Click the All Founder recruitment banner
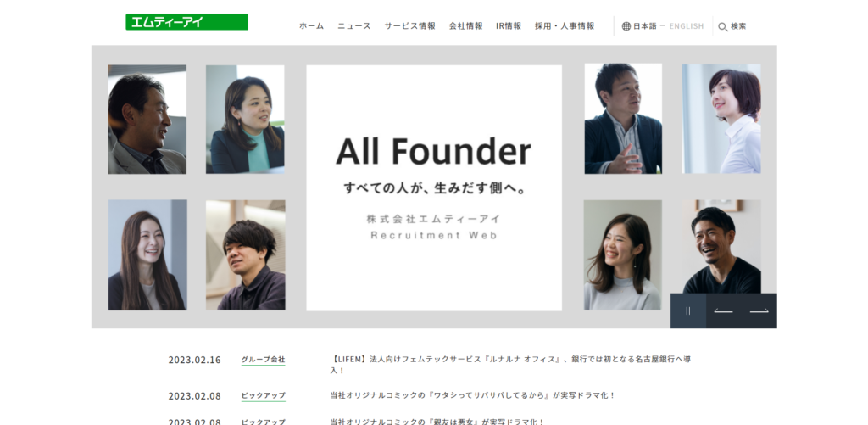 tap(434, 187)
